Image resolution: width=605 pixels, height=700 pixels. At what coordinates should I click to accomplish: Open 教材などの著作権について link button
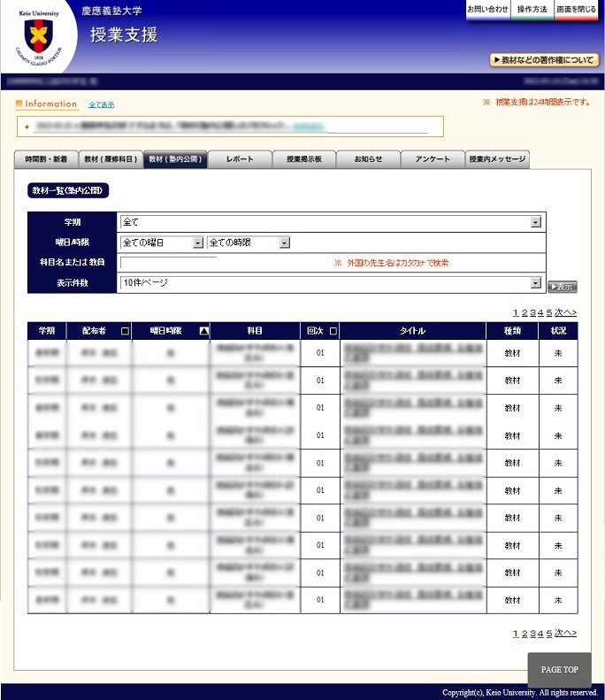(x=544, y=60)
